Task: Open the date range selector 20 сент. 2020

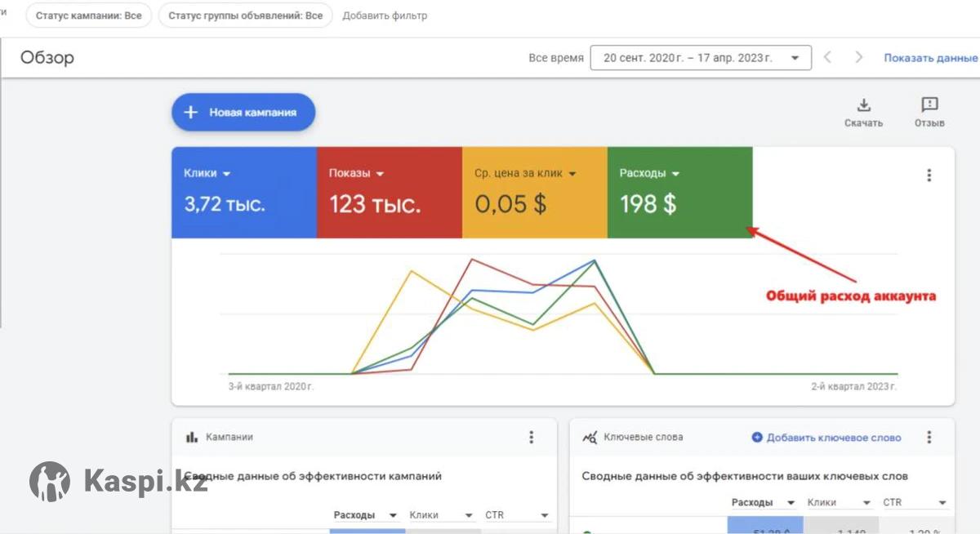Action: click(x=701, y=58)
